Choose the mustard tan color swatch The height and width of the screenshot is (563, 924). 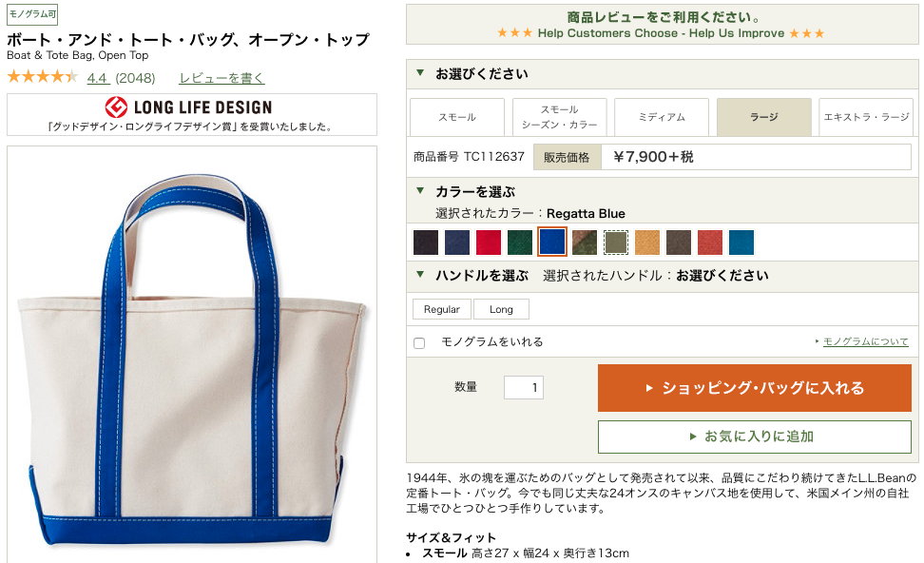tap(647, 243)
